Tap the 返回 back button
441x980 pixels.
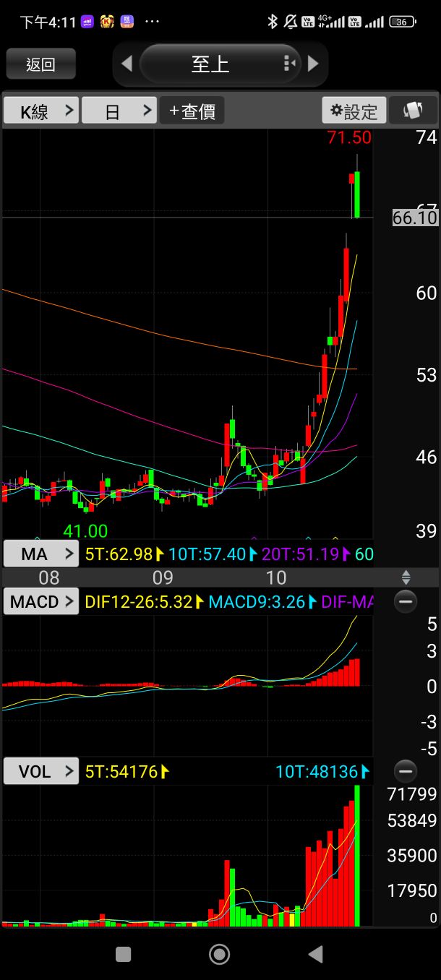pos(40,64)
